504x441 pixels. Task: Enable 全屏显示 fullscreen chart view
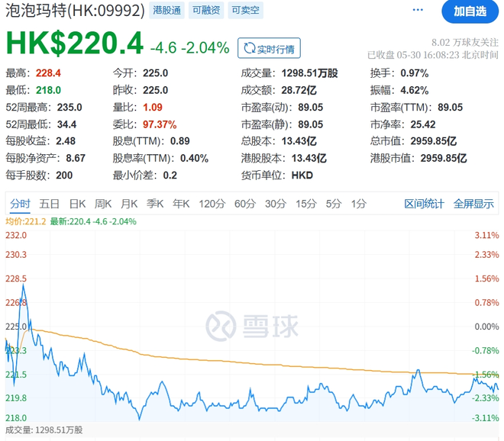(x=473, y=204)
